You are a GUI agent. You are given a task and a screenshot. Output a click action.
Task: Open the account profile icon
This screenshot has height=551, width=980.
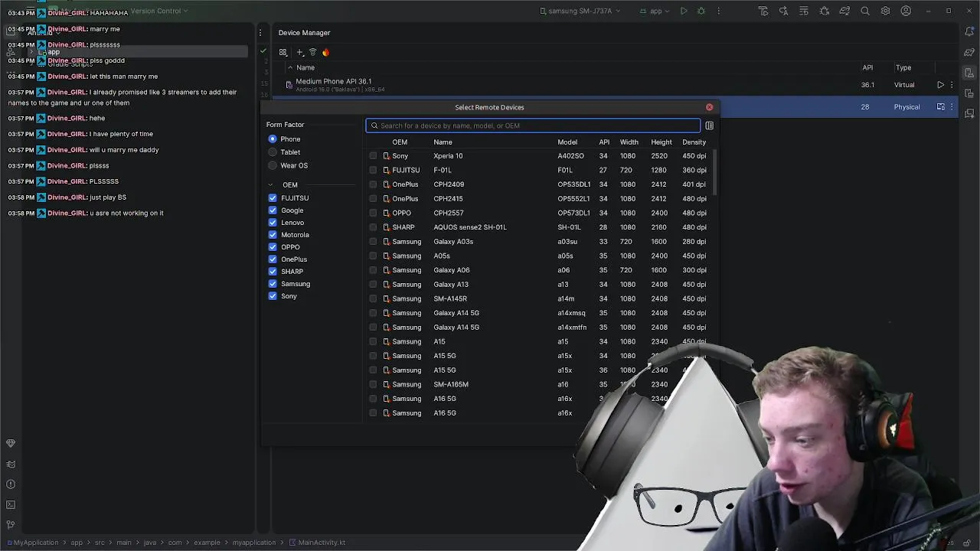[906, 11]
